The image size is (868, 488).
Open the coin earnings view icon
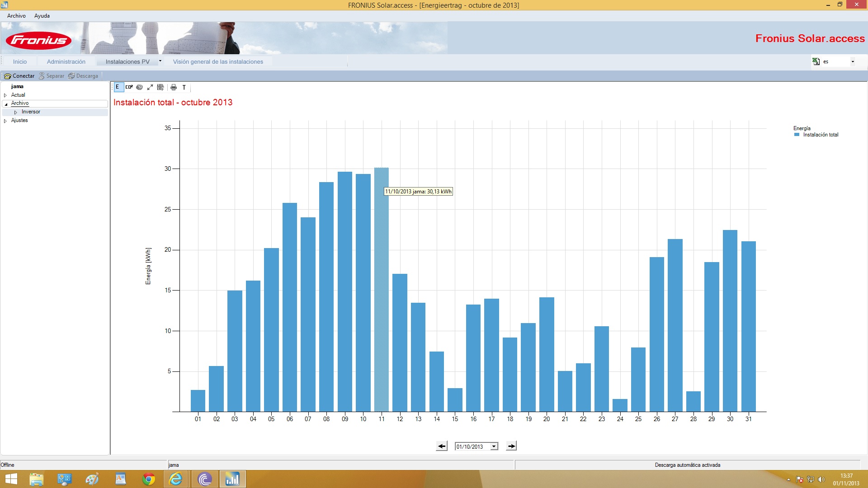[140, 87]
